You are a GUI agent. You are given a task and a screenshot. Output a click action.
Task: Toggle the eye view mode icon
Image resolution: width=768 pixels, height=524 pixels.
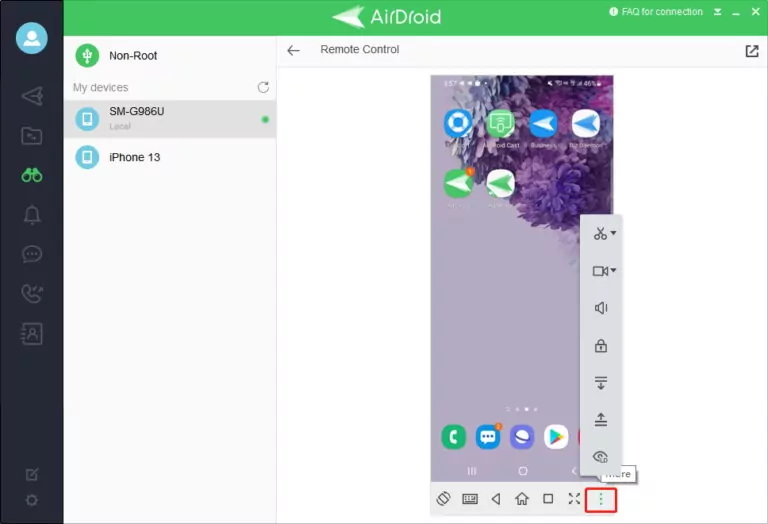click(601, 456)
